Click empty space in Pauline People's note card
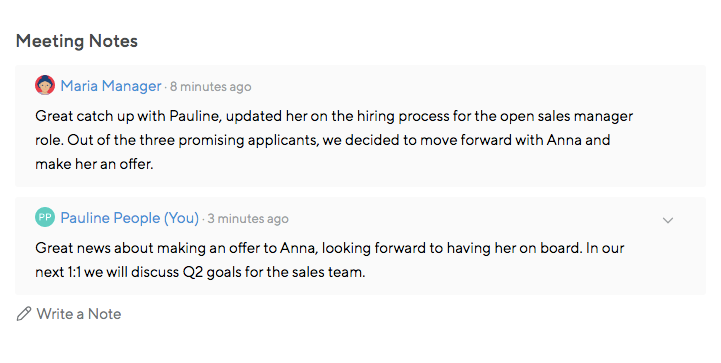 click(529, 274)
